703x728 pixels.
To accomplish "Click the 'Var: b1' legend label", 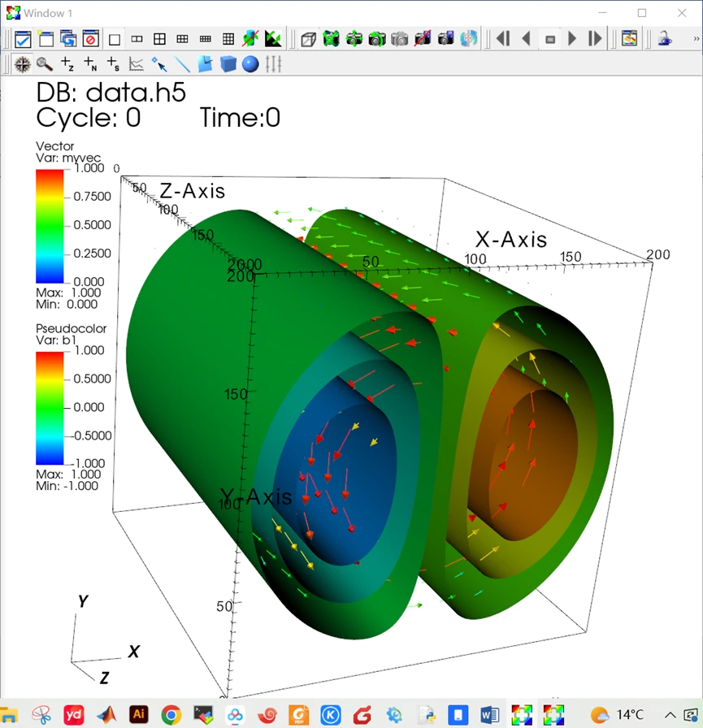I will tap(56, 340).
